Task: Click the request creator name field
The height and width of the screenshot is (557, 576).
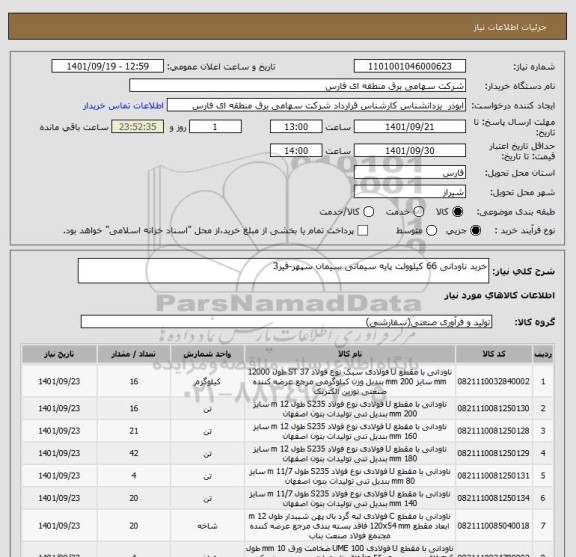Action: pos(316,106)
